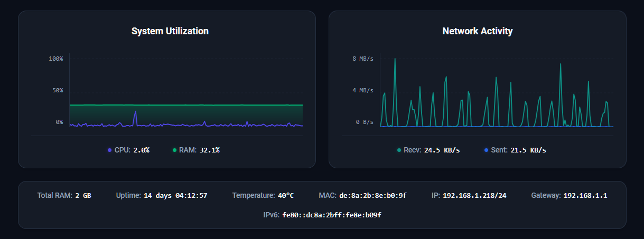Click the Network Activity chart title
This screenshot has width=644, height=239.
coord(478,31)
